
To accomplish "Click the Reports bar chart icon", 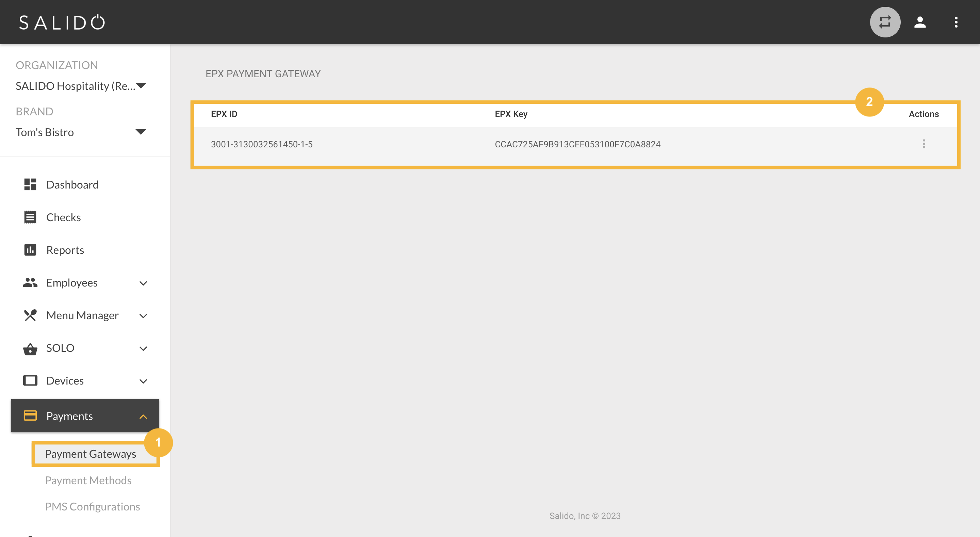I will 30,250.
